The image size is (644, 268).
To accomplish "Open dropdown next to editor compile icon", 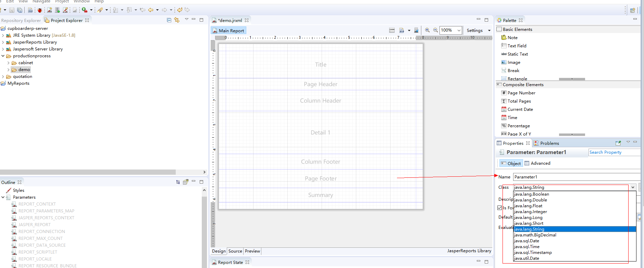I will coord(409,31).
